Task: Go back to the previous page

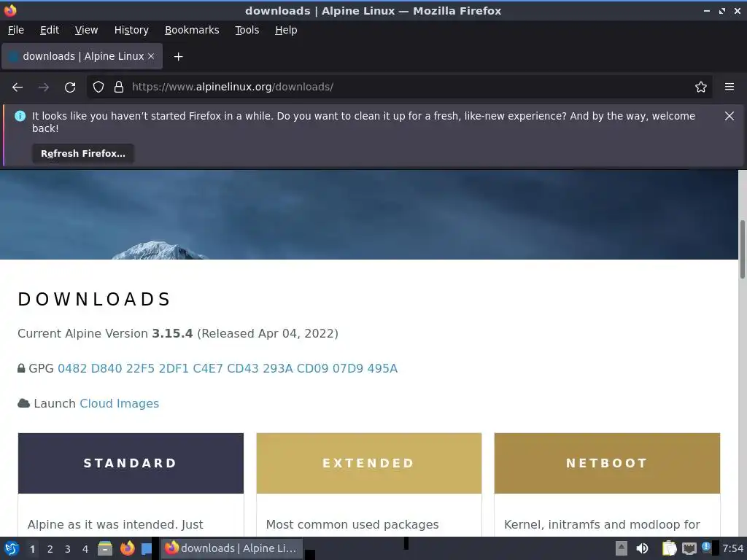Action: (18, 87)
